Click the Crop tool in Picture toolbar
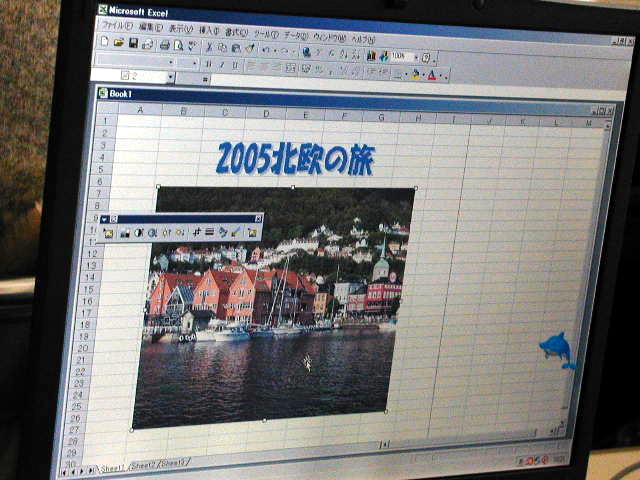The image size is (640, 480). click(x=197, y=232)
